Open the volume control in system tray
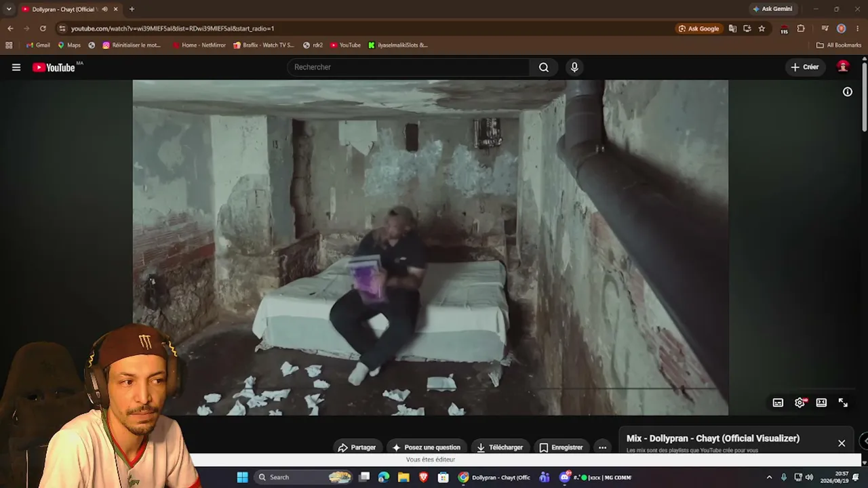The width and height of the screenshot is (868, 488). [809, 477]
